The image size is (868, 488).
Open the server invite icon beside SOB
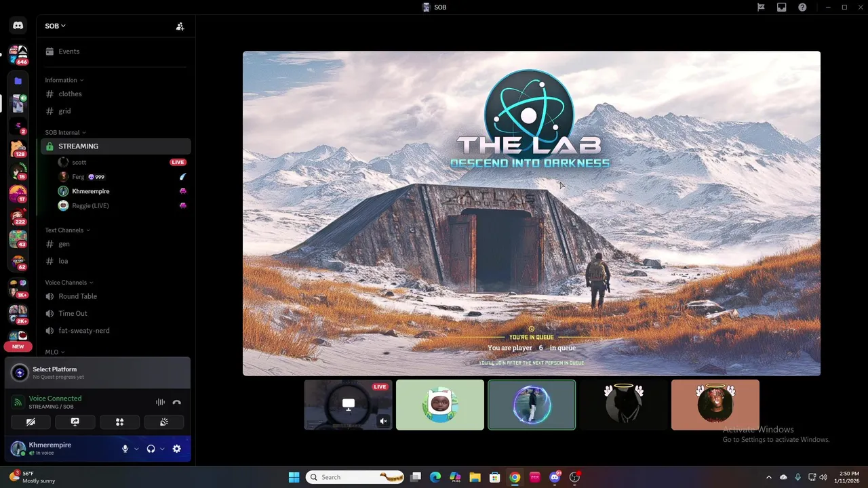(x=180, y=26)
